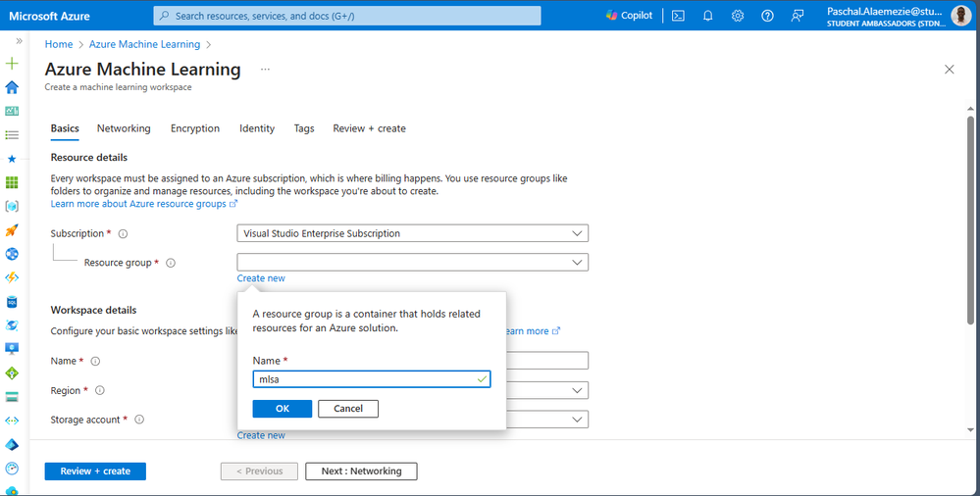Open Copilot from the top bar
Viewport: 980px width, 496px height.
tap(630, 16)
